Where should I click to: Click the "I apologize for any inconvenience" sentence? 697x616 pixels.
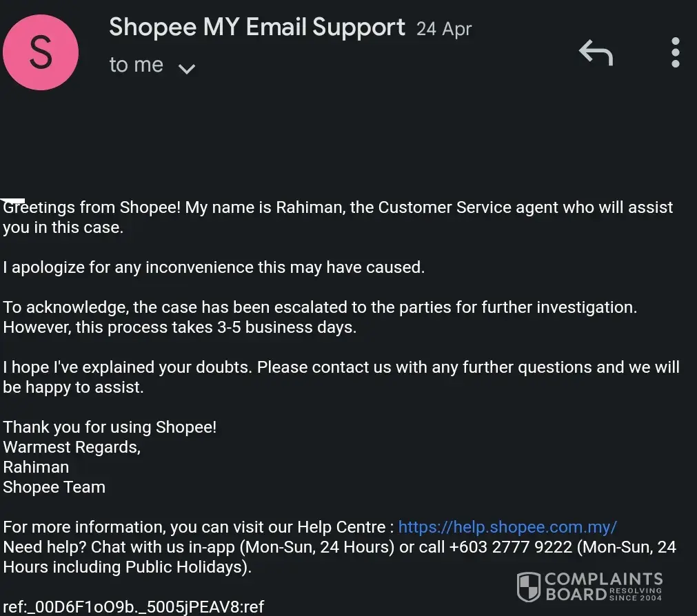[x=214, y=267]
